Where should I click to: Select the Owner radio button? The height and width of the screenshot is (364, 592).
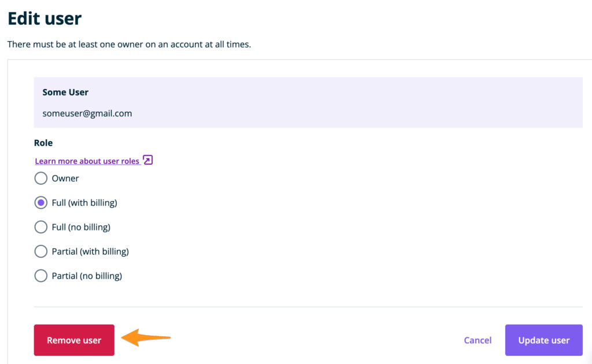(x=41, y=178)
